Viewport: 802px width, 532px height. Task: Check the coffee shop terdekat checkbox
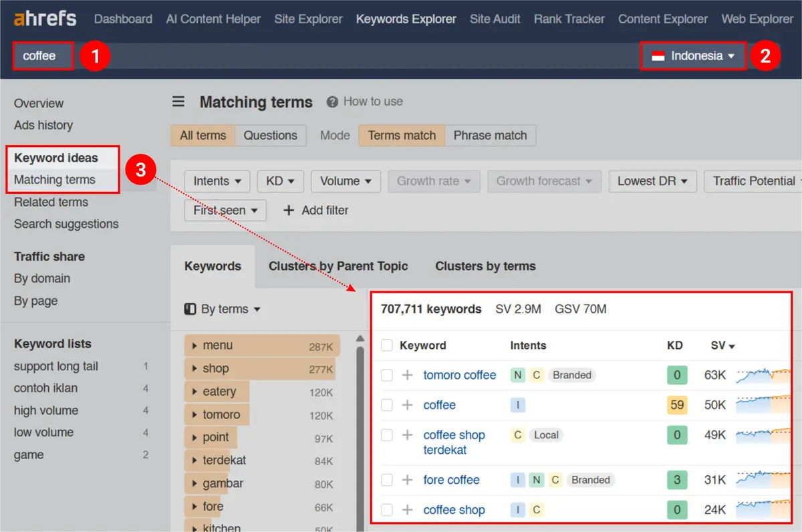pos(386,435)
